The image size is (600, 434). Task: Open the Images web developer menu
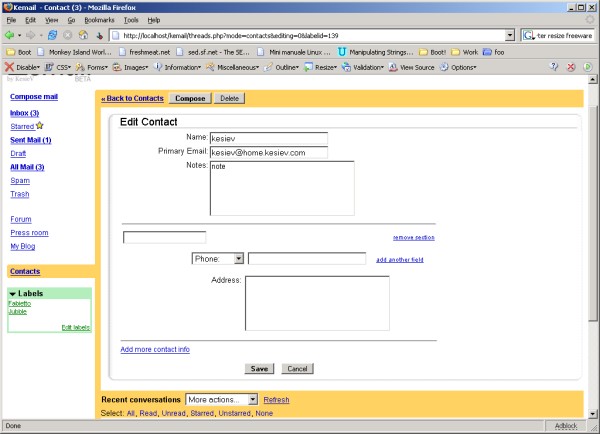130,67
